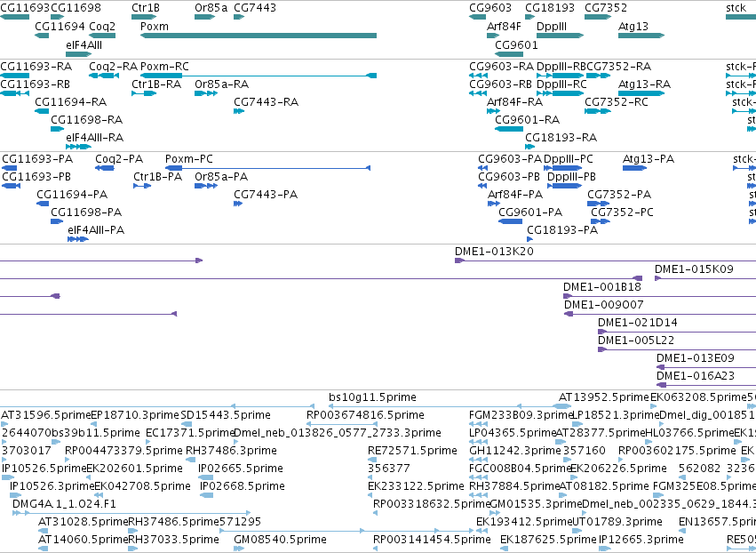Select the RP003674816.5prime EST
The image size is (756, 553).
pyautogui.click(x=341, y=424)
